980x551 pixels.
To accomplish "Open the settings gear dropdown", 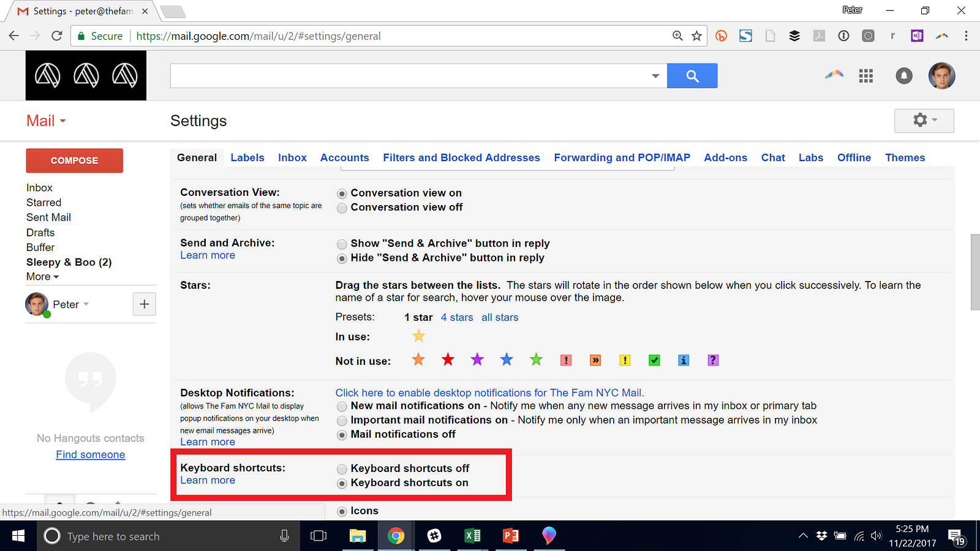I will point(924,121).
